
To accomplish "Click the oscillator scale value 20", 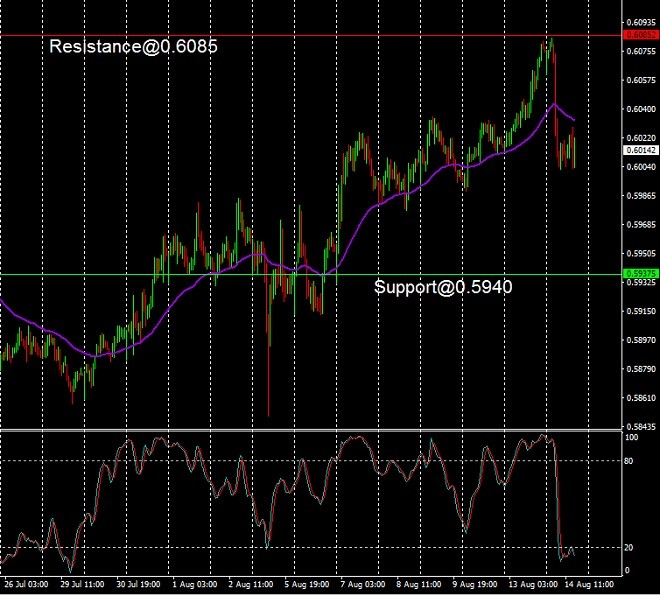I will [629, 548].
